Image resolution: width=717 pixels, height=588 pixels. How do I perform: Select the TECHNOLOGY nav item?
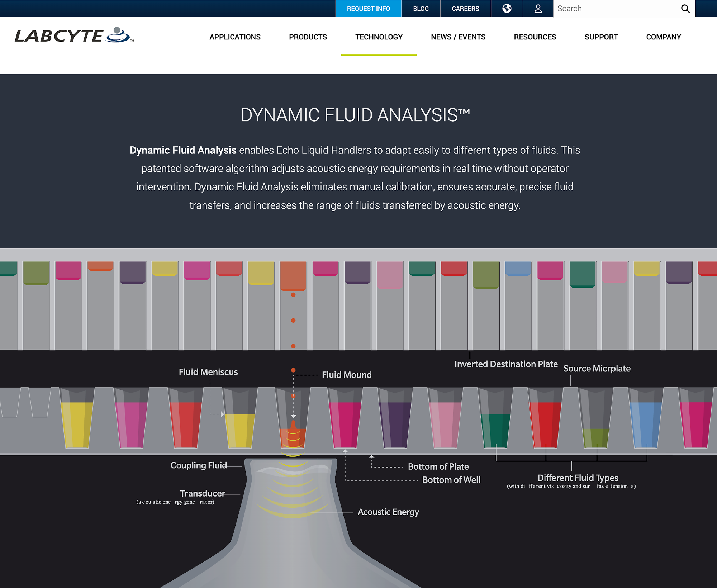click(379, 37)
